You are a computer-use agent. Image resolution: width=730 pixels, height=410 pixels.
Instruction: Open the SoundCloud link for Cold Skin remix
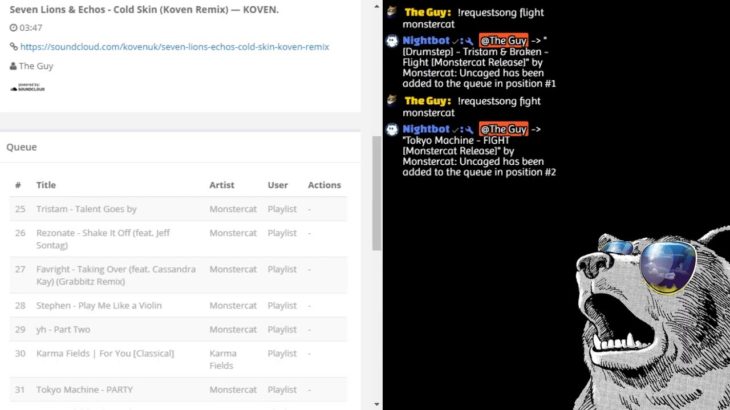(x=175, y=47)
